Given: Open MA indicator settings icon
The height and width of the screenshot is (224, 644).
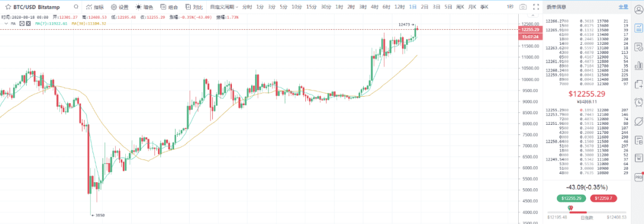Looking at the screenshot, I should click(23, 23).
